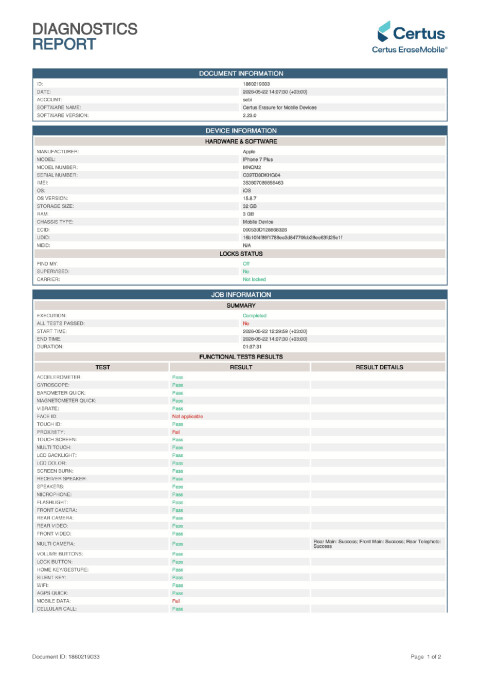Click the Page 1 of 2 footer indicator
The height and width of the screenshot is (679, 480).
point(425,656)
